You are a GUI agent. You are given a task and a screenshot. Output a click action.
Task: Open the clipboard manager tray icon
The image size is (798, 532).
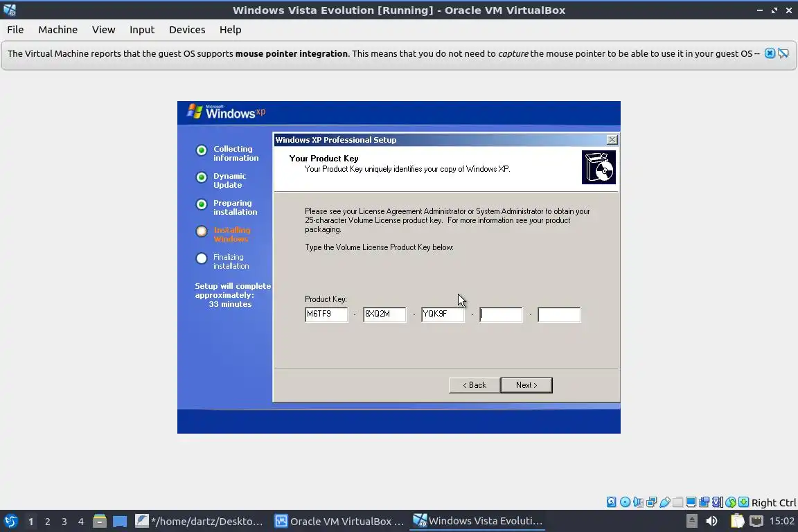pos(737,521)
